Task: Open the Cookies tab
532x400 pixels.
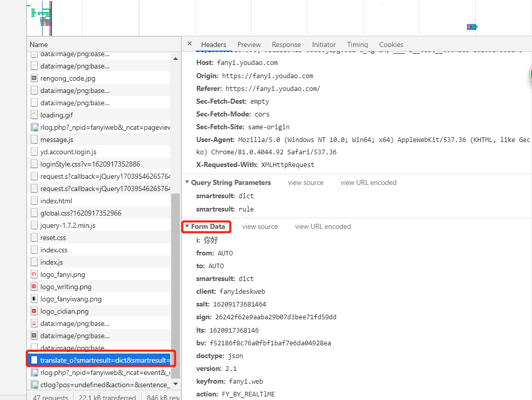Action: pyautogui.click(x=391, y=44)
